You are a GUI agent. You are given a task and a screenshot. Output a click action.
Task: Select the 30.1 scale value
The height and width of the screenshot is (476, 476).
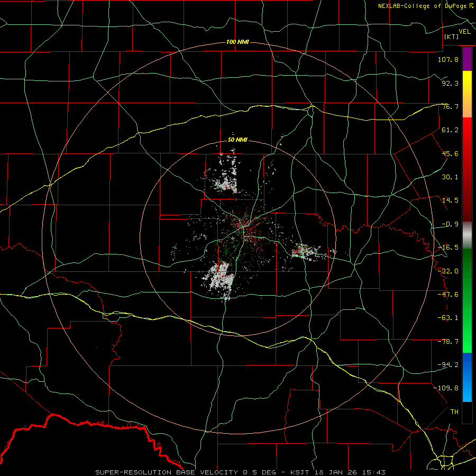tap(450, 177)
